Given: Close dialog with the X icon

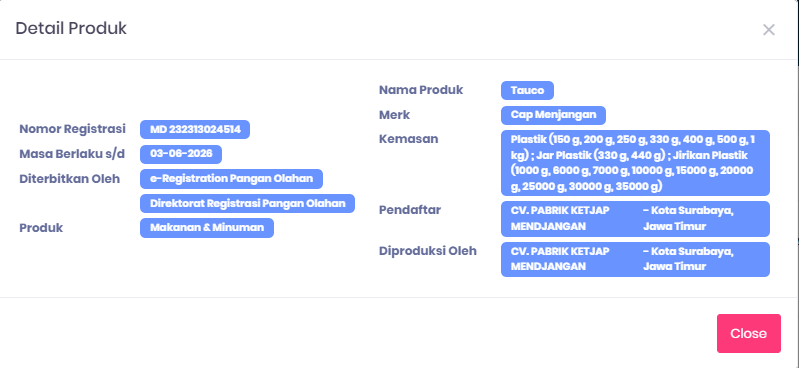Looking at the screenshot, I should (768, 30).
